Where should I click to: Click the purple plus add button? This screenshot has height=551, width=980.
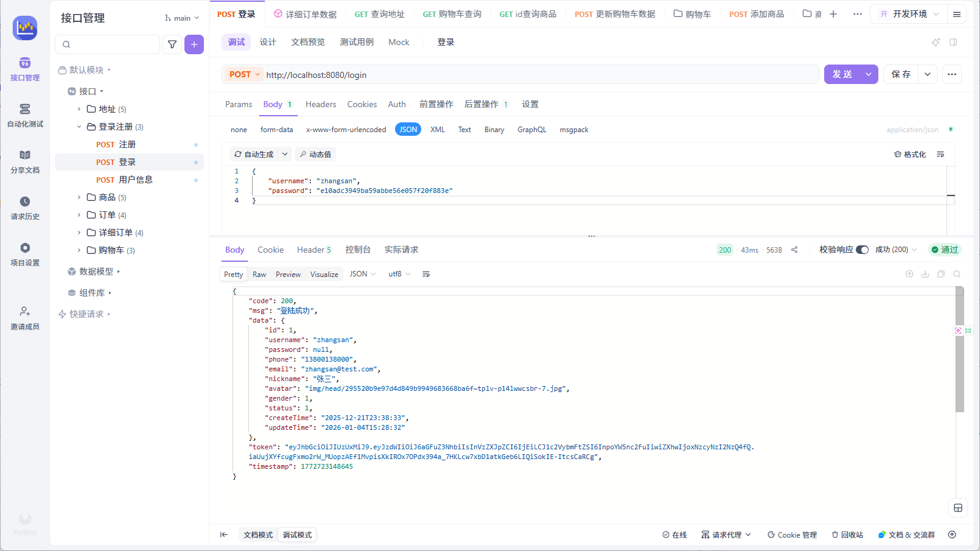tap(194, 44)
